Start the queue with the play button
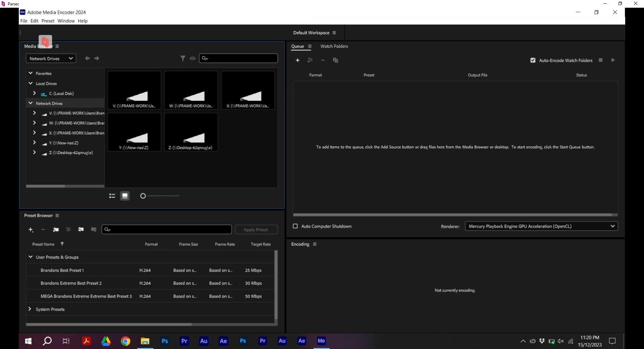 coord(613,60)
